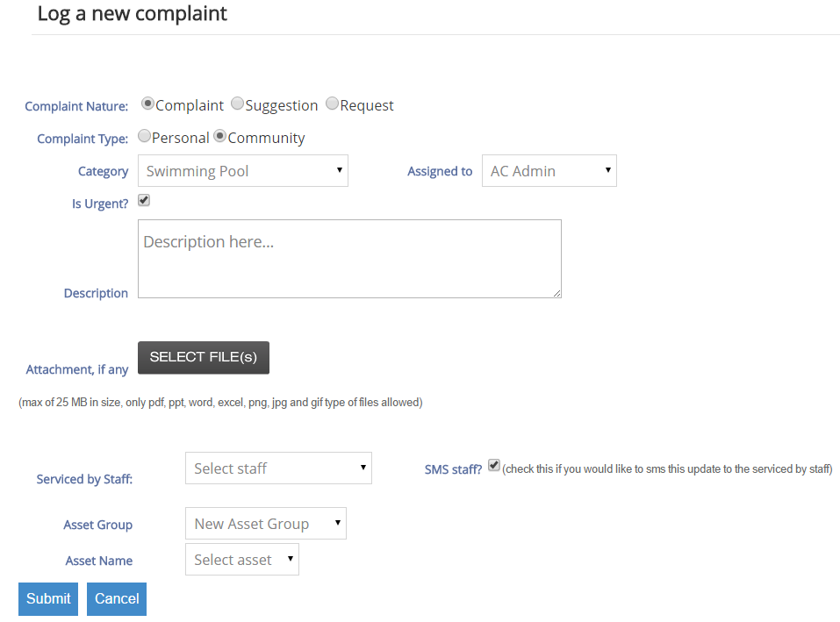Switch complaint type to Personal
This screenshot has width=840, height=622.
[144, 136]
